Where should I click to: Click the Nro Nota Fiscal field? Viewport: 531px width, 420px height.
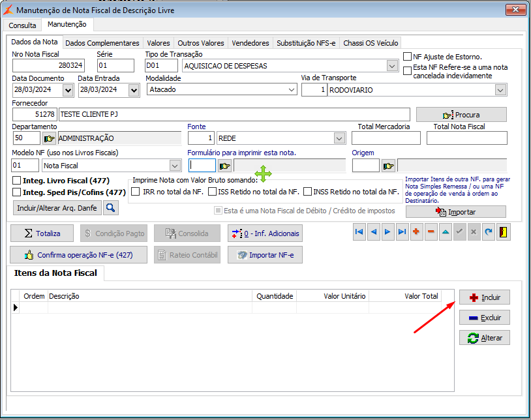[49, 66]
